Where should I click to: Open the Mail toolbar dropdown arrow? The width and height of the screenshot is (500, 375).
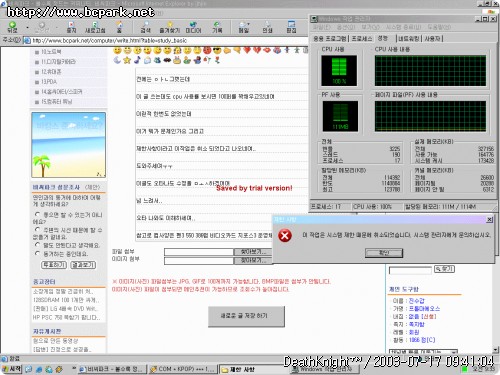point(249,24)
